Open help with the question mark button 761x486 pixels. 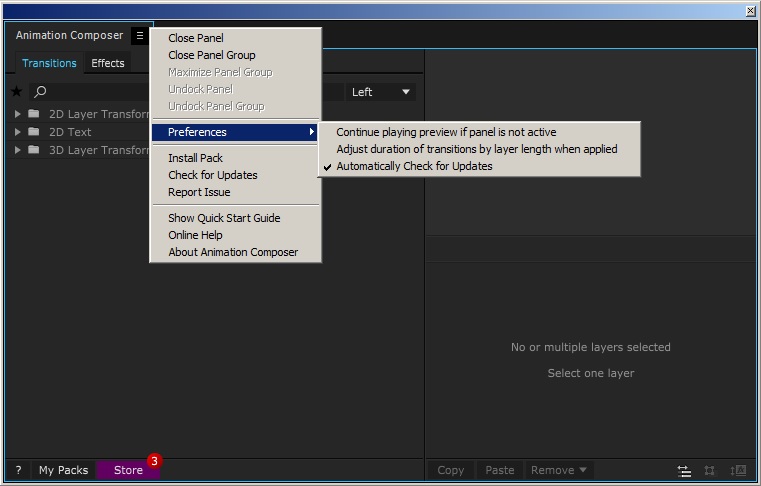click(18, 470)
